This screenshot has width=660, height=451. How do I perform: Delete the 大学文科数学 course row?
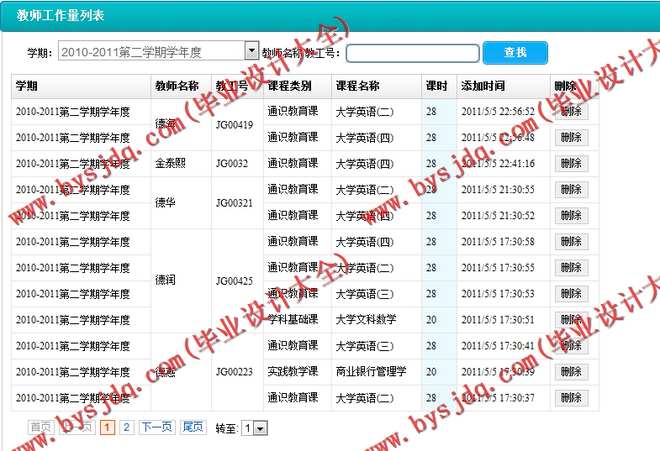coord(571,320)
